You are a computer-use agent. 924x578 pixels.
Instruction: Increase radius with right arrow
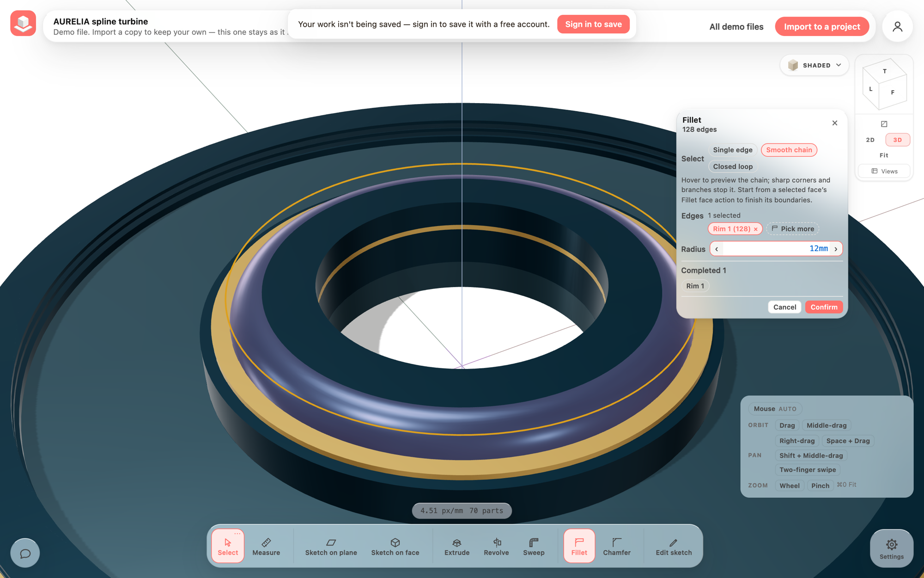click(x=836, y=249)
